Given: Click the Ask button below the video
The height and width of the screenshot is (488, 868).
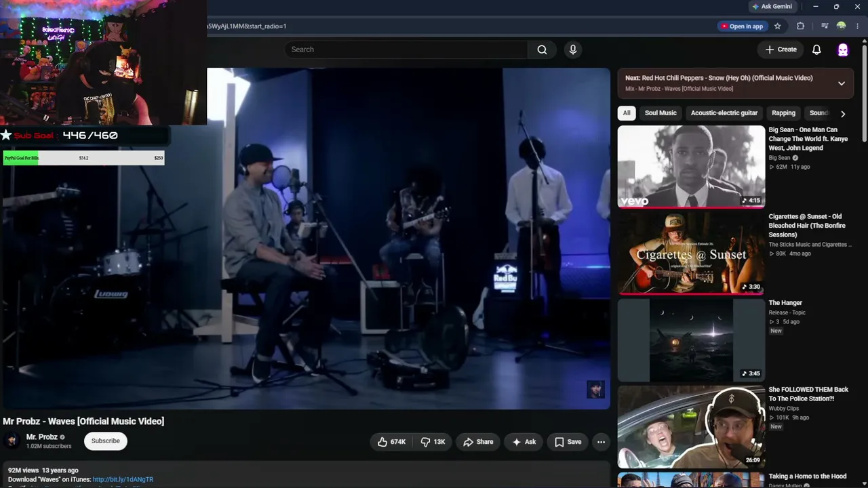Looking at the screenshot, I should [x=524, y=442].
